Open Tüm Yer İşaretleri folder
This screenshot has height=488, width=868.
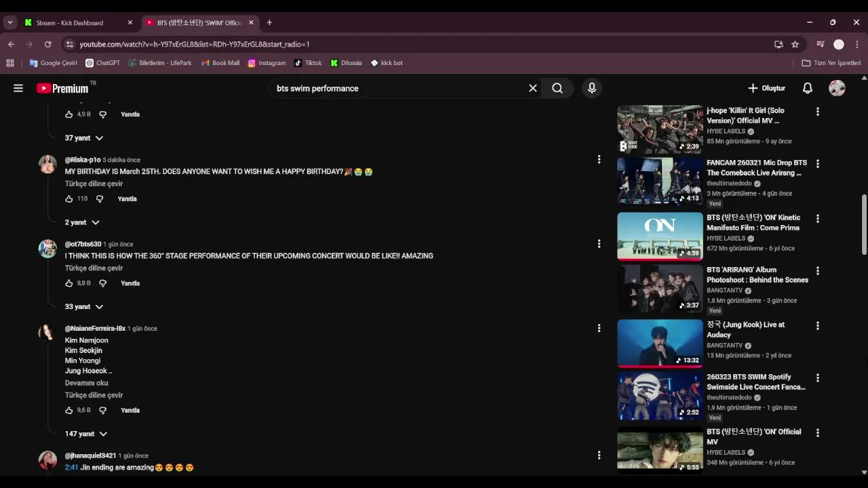831,63
